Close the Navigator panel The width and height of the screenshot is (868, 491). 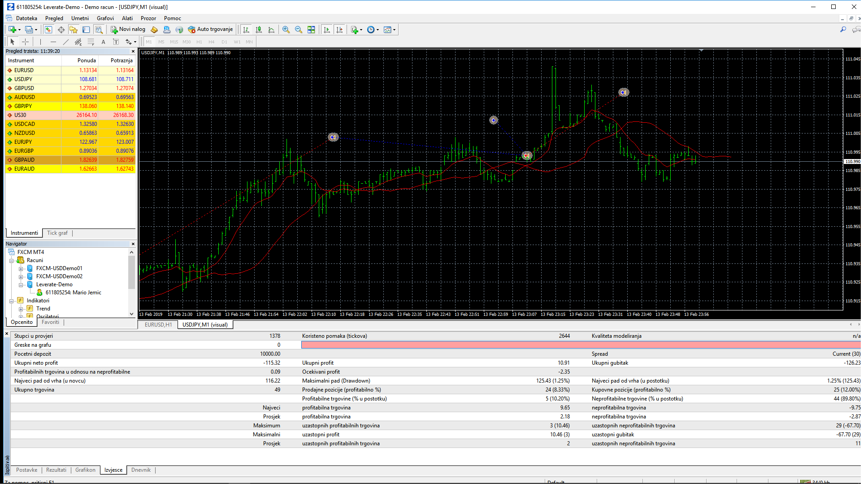[133, 244]
